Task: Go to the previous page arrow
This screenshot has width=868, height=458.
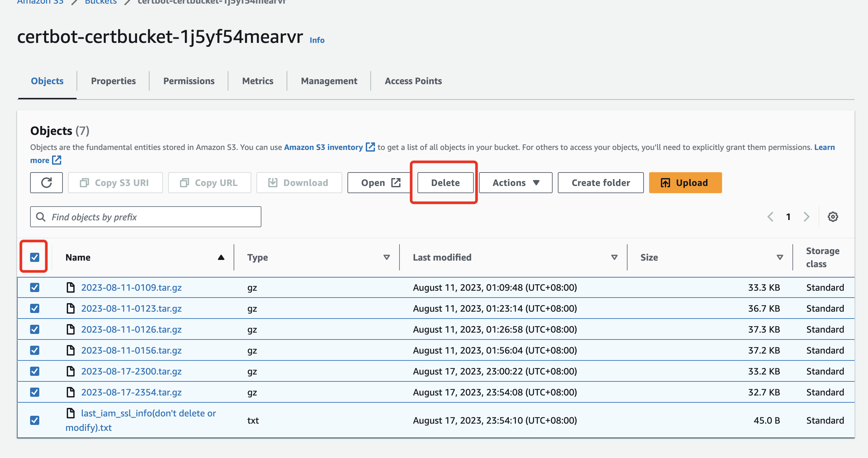Action: click(x=770, y=217)
